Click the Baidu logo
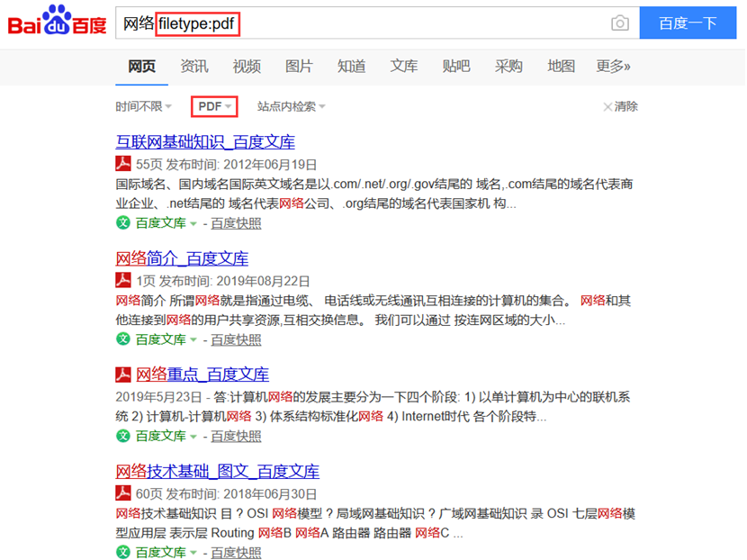This screenshot has width=747, height=560. point(57,23)
